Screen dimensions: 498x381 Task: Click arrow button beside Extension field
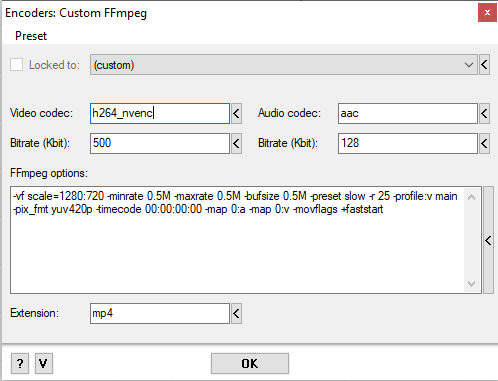click(236, 313)
